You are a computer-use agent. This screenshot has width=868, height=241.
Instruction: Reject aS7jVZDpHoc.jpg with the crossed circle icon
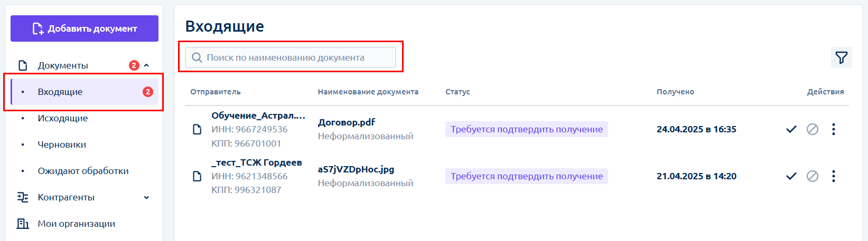(x=813, y=176)
